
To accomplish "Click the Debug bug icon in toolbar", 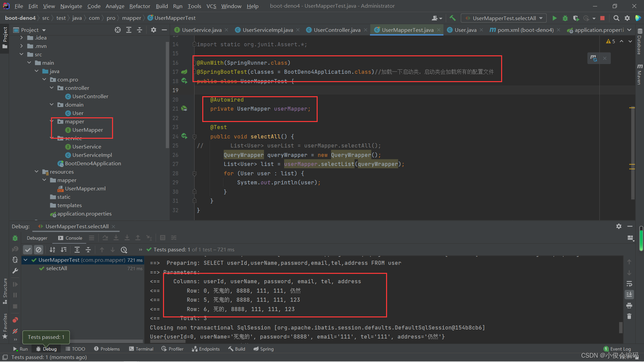I will [565, 18].
